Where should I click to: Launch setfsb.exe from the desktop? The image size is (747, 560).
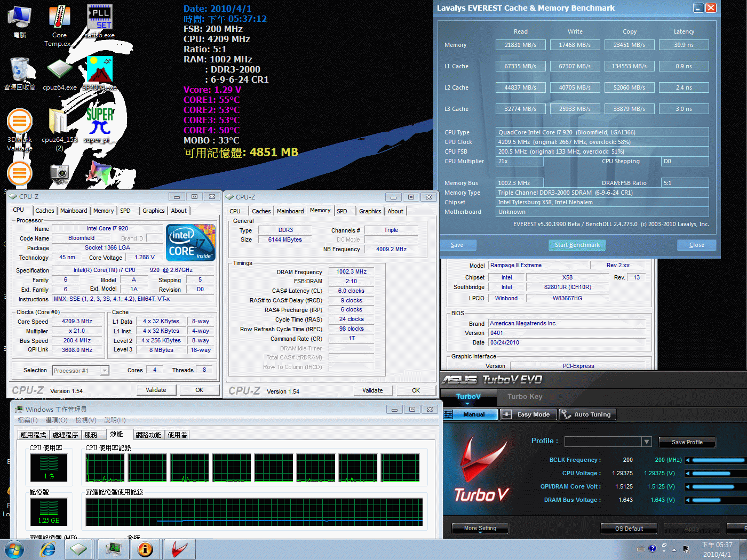(100, 19)
